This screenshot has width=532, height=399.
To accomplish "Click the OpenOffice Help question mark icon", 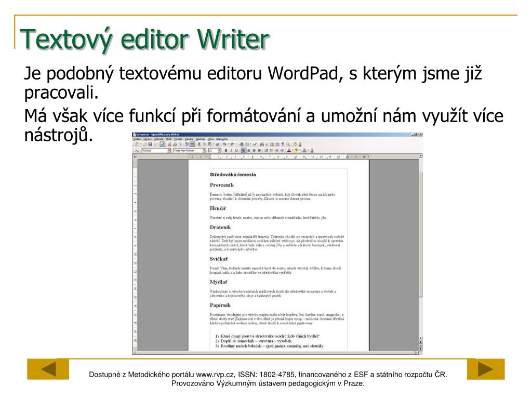I will (x=295, y=144).
